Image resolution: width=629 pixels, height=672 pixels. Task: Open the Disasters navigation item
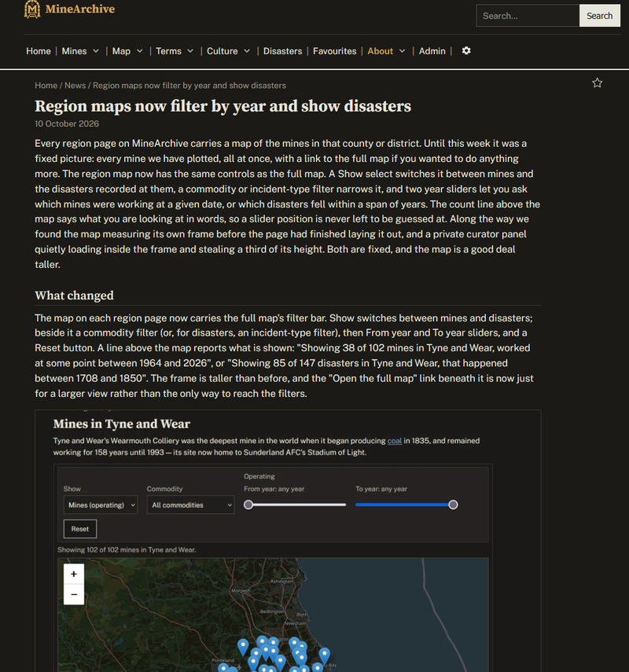(x=282, y=51)
